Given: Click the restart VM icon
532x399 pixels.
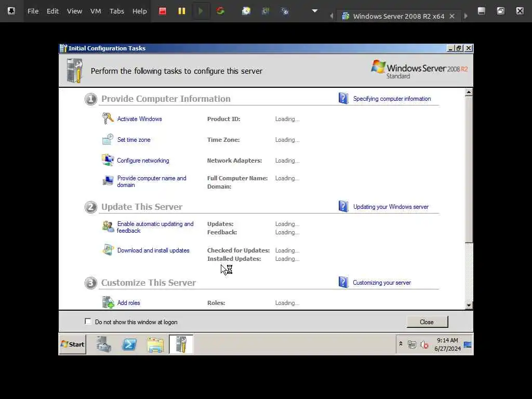Looking at the screenshot, I should [220, 11].
